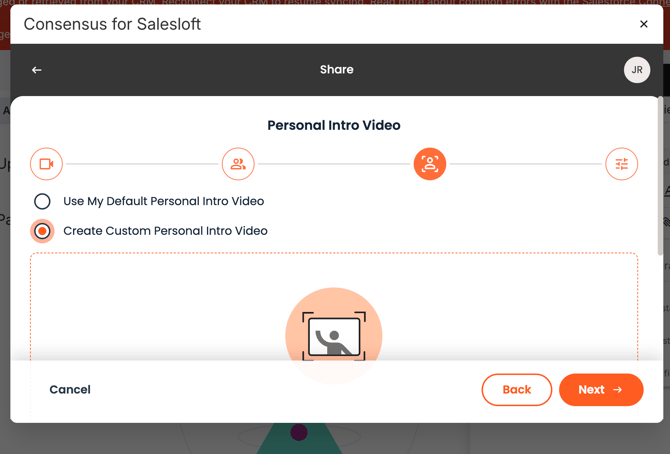
Task: Select Create Custom Personal Intro Video radio
Action: coord(42,231)
